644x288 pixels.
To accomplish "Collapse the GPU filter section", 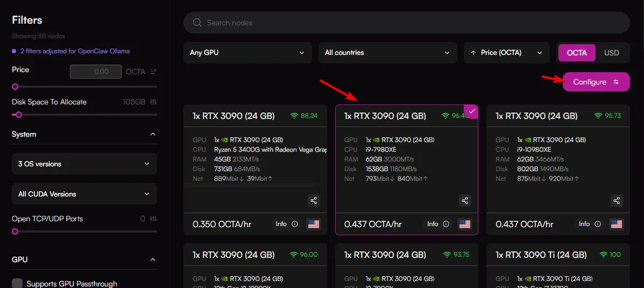I will (x=153, y=259).
